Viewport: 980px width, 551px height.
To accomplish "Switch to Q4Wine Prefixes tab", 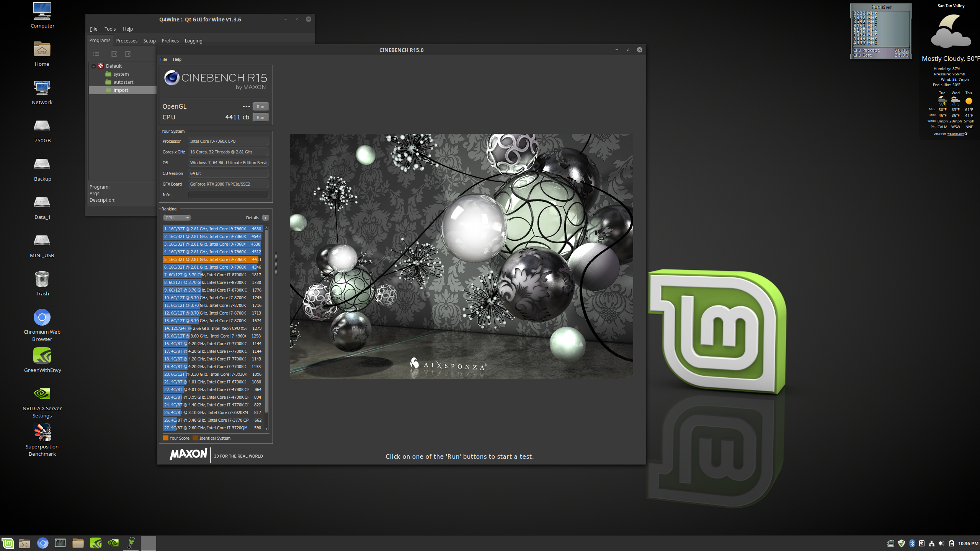I will (x=170, y=41).
